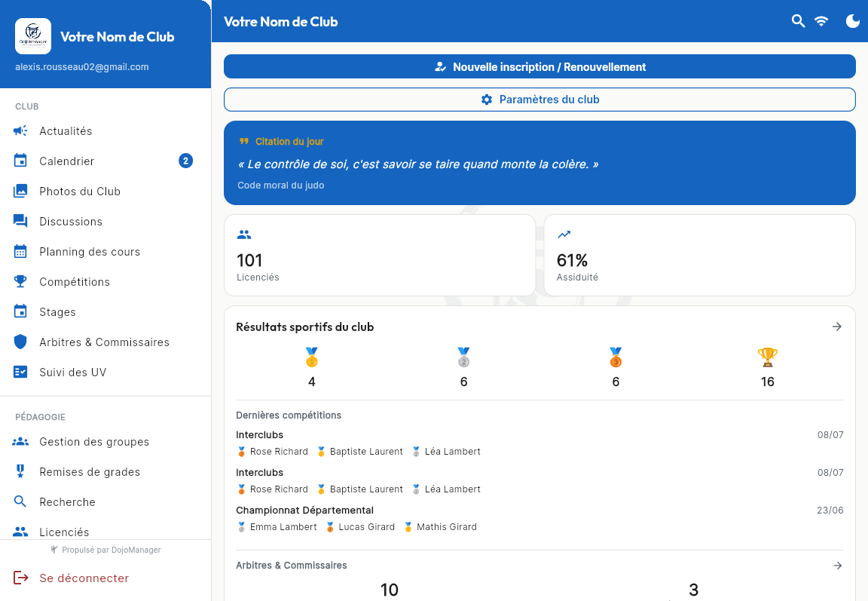Open Gestion des groupes
The width and height of the screenshot is (868, 601).
(105, 441)
